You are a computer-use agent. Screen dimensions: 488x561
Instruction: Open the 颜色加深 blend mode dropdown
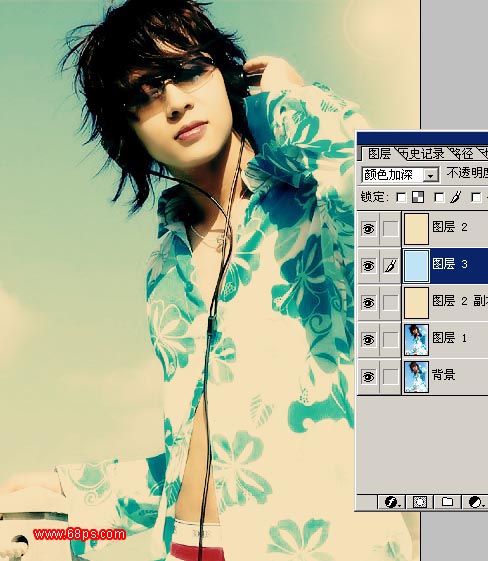point(431,175)
